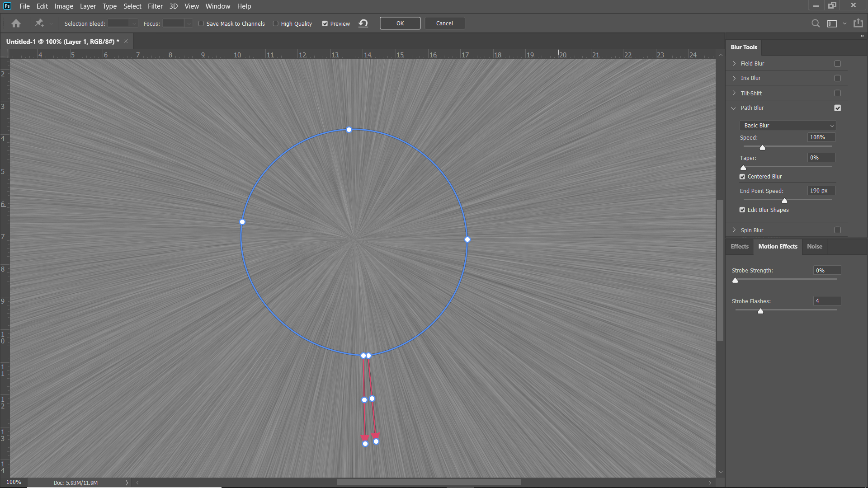
Task: Click the Photoshop home icon
Action: pos(16,23)
